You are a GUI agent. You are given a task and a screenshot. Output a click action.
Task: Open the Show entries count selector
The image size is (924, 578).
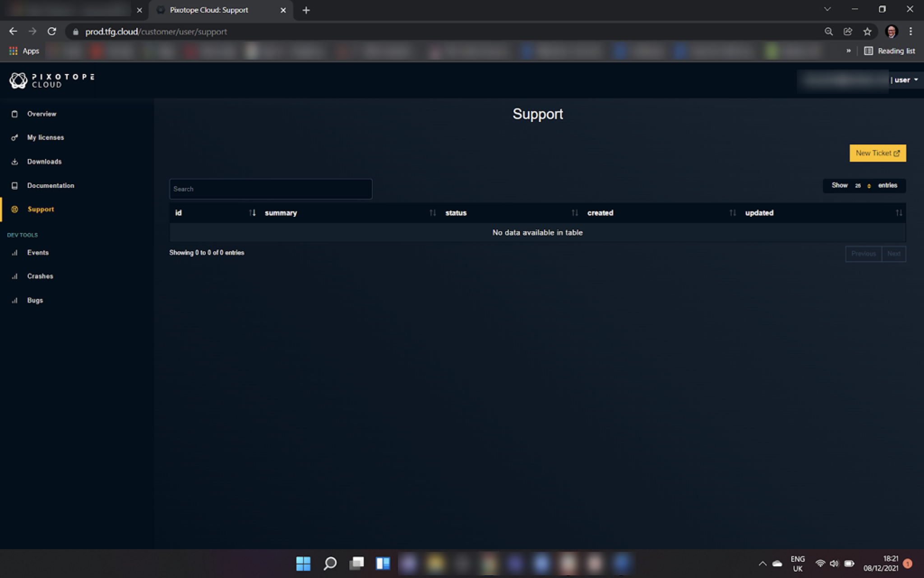(863, 186)
